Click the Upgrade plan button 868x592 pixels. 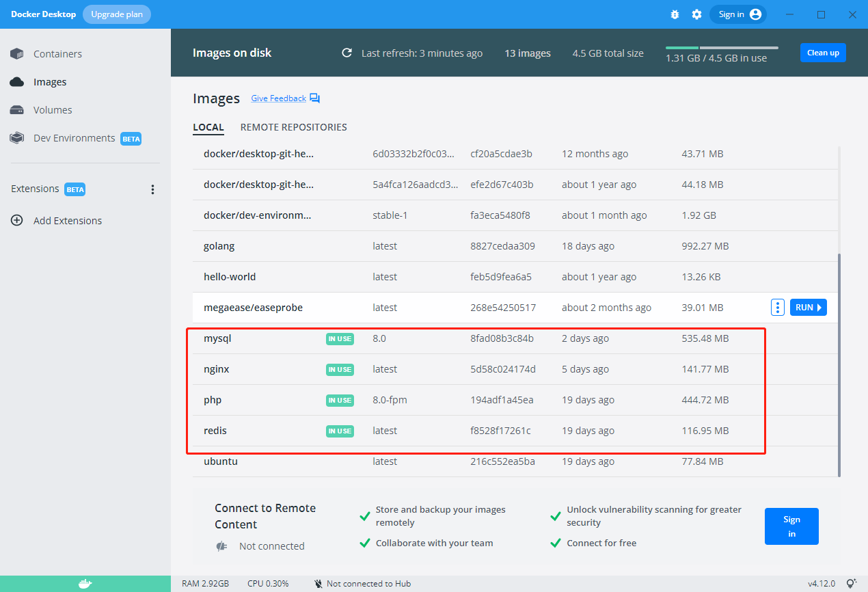click(x=117, y=14)
